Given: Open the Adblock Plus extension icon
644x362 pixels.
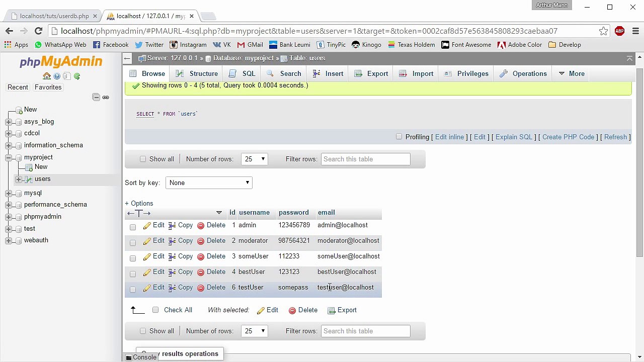Looking at the screenshot, I should (x=619, y=31).
